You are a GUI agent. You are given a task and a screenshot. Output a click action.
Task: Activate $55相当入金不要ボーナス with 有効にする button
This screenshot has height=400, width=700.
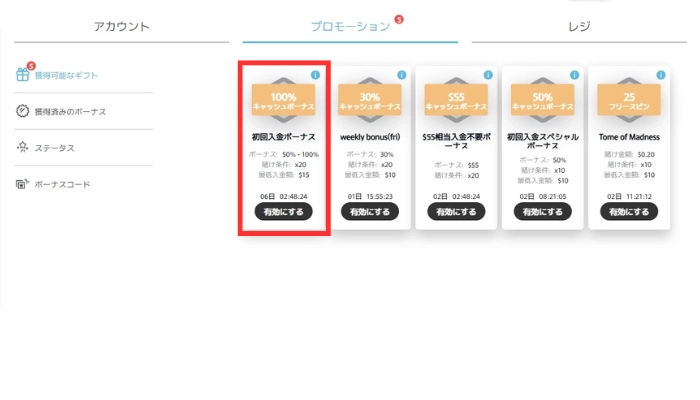point(456,212)
